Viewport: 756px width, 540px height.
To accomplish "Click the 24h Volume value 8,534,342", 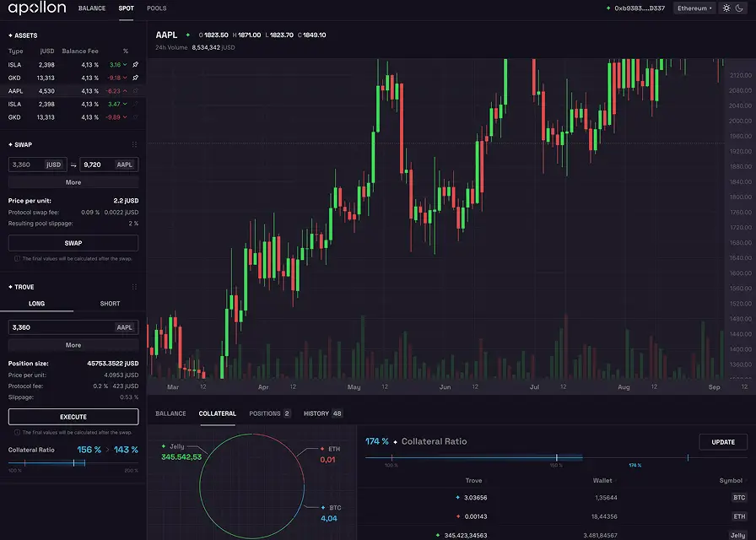I will click(206, 48).
